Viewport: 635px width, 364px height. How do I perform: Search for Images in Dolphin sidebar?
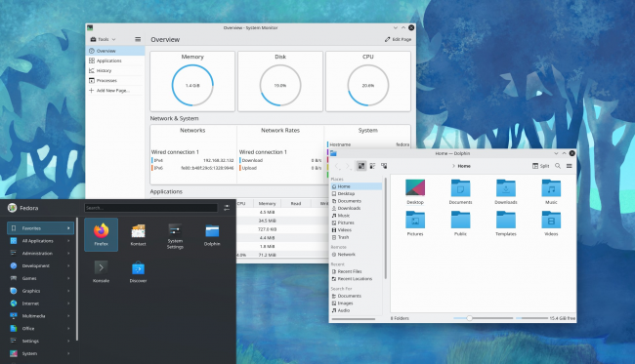(x=356, y=303)
